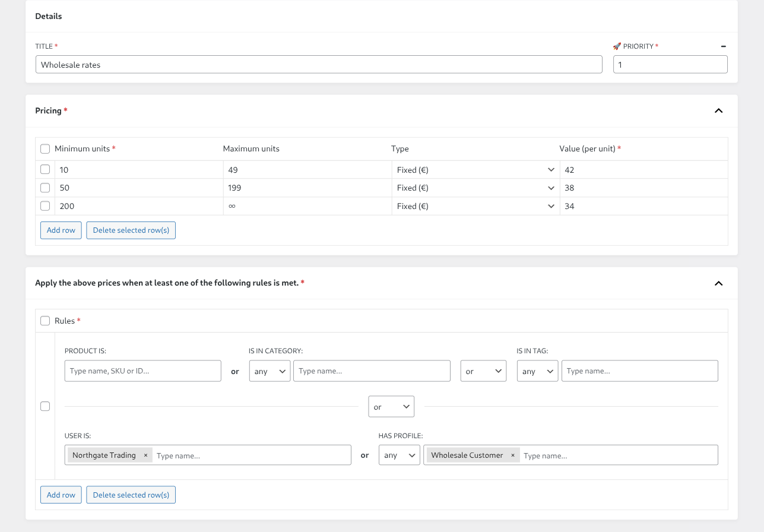Screen dimensions: 764x532
Task: Collapse the Pricing section
Action: click(x=718, y=110)
